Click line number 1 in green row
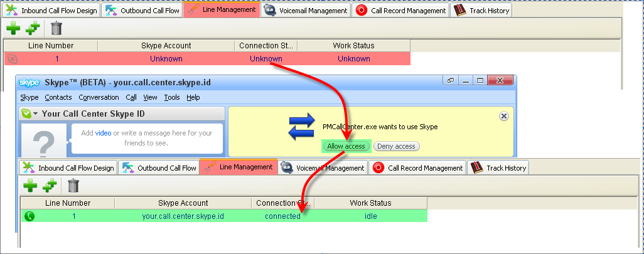644x254 pixels. [x=74, y=216]
